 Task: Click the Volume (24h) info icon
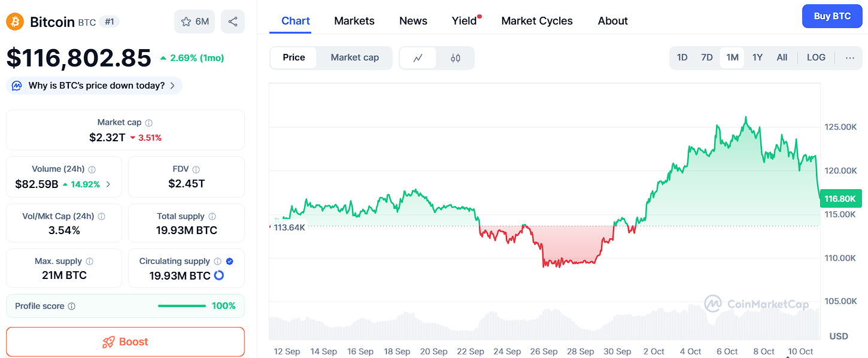click(92, 169)
